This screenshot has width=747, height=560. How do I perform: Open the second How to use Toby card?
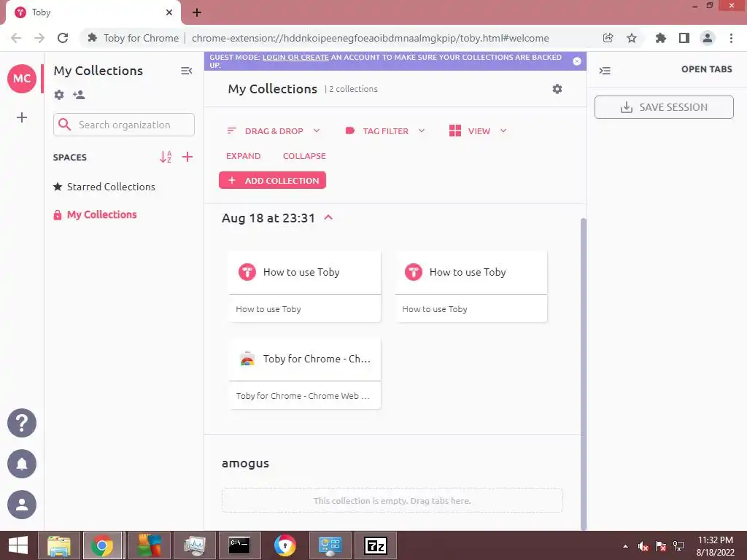[x=471, y=287]
